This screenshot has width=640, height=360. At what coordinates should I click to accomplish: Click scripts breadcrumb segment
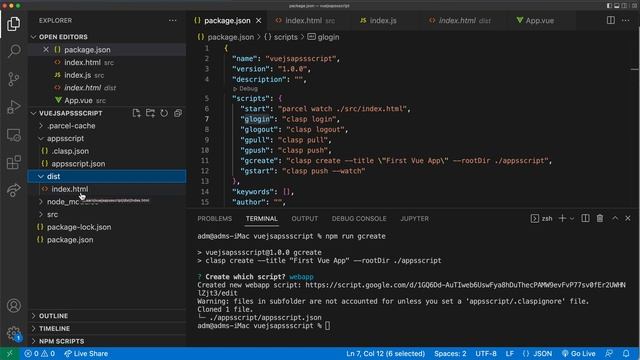tap(281, 37)
